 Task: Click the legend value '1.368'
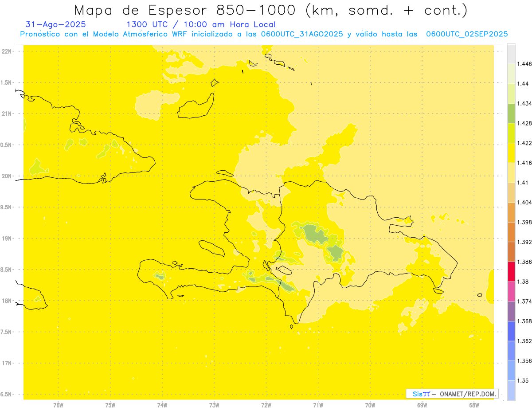pyautogui.click(x=524, y=321)
